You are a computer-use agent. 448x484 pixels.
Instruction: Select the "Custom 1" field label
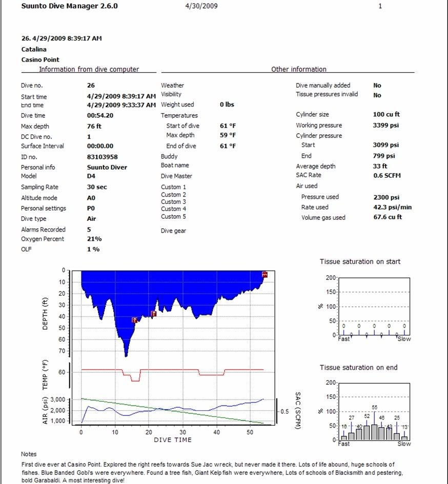pos(173,187)
